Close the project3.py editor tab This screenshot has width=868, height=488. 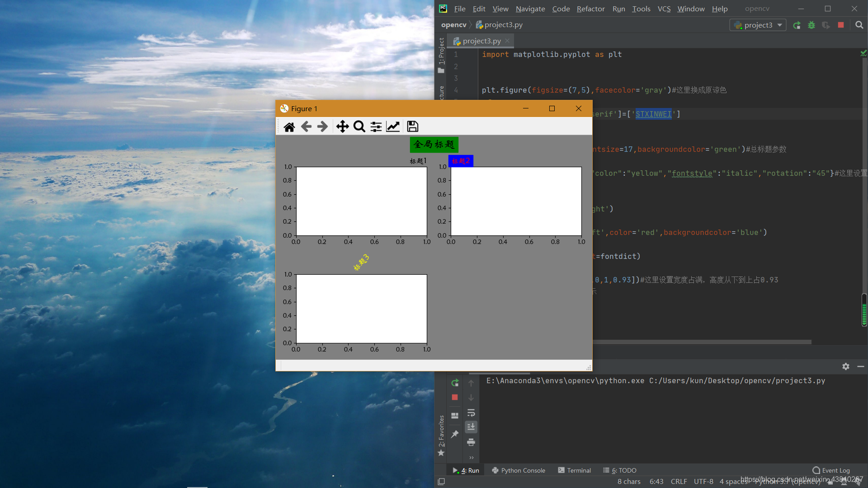tap(507, 41)
